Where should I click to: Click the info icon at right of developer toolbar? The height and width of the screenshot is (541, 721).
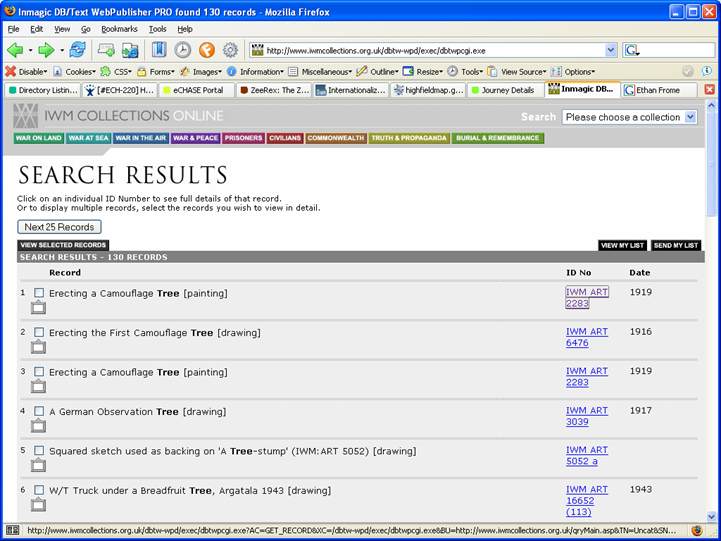tap(707, 71)
